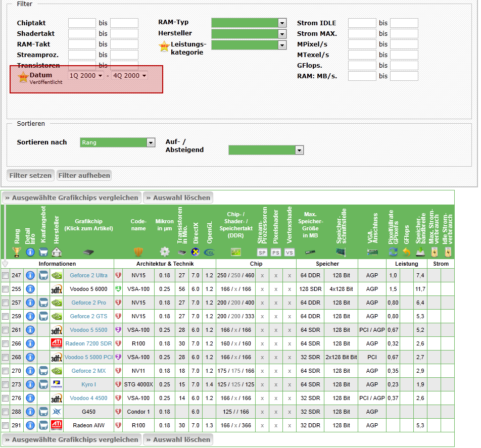This screenshot has width=481, height=448.
Task: Click 3dfx logo in Voodoo 5 6000 row
Action: [x=57, y=289]
